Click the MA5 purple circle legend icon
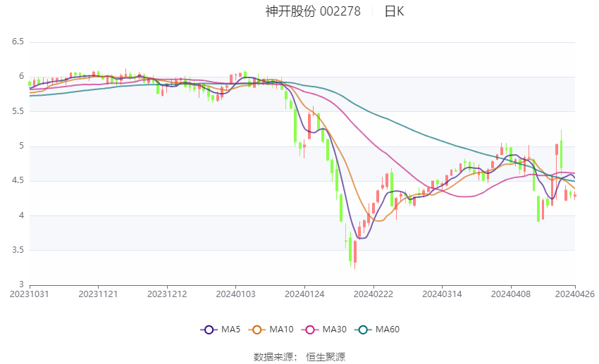The image size is (599, 364). [x=208, y=329]
